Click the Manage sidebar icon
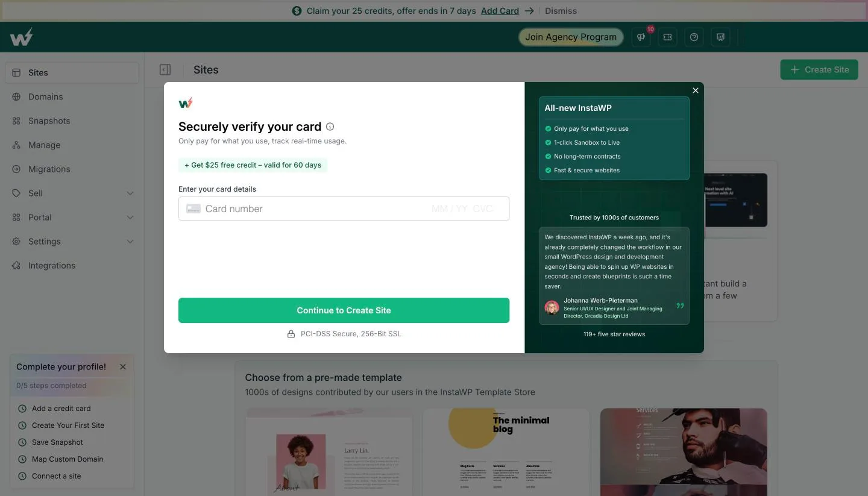 click(16, 145)
